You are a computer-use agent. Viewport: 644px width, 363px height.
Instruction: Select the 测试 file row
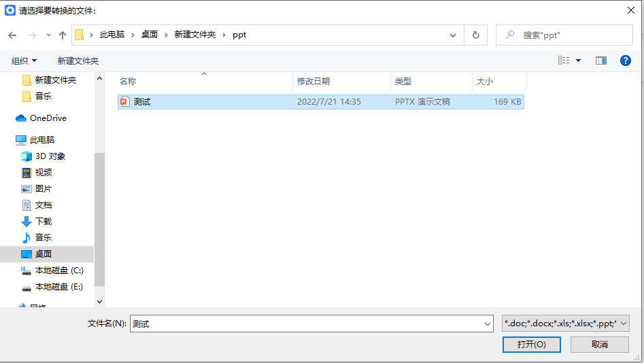point(321,102)
